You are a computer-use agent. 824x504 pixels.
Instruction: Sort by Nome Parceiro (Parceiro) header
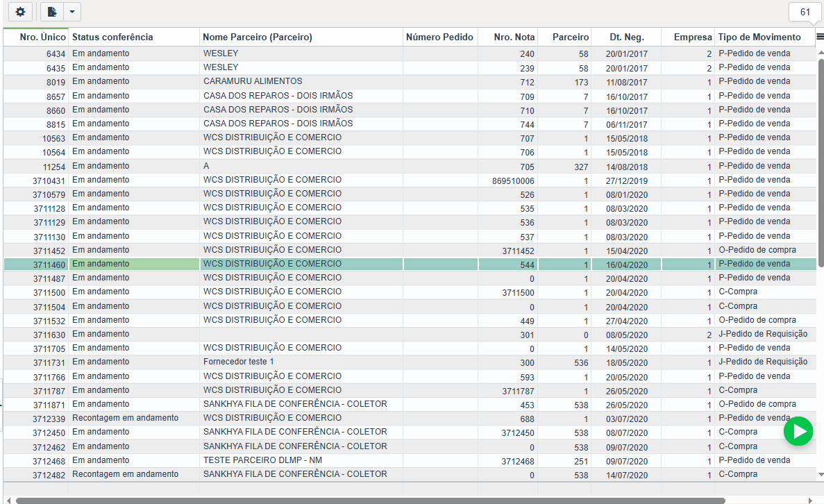[x=301, y=37]
